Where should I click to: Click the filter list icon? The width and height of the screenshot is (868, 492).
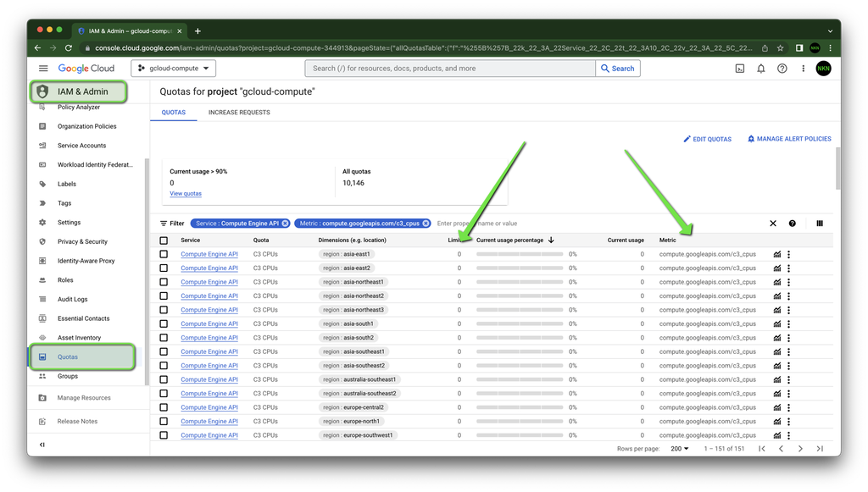point(164,224)
